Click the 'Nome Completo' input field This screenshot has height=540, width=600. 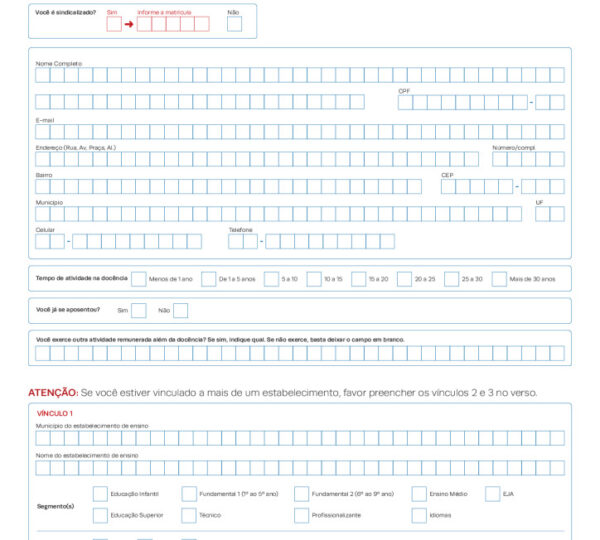(x=300, y=75)
